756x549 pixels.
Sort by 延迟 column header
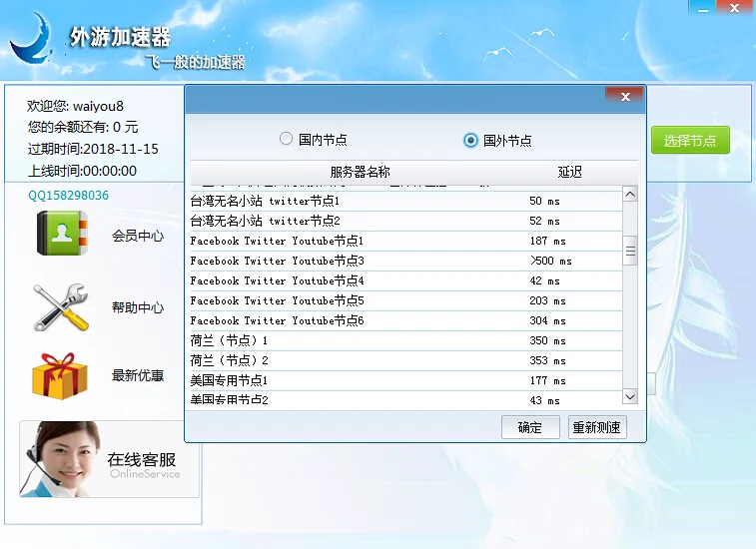pyautogui.click(x=569, y=172)
